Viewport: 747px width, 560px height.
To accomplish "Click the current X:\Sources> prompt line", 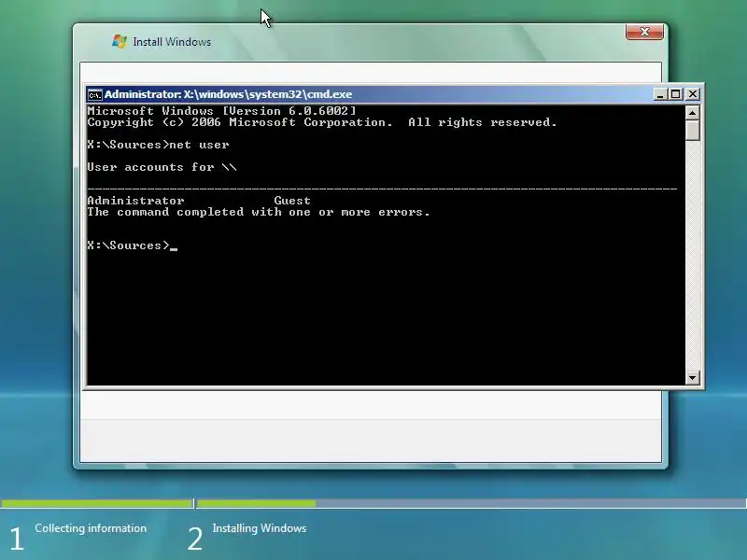I will tap(133, 245).
